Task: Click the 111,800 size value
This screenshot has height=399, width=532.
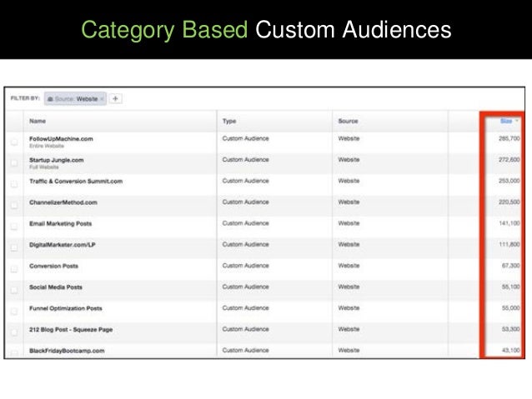Action: pos(509,244)
